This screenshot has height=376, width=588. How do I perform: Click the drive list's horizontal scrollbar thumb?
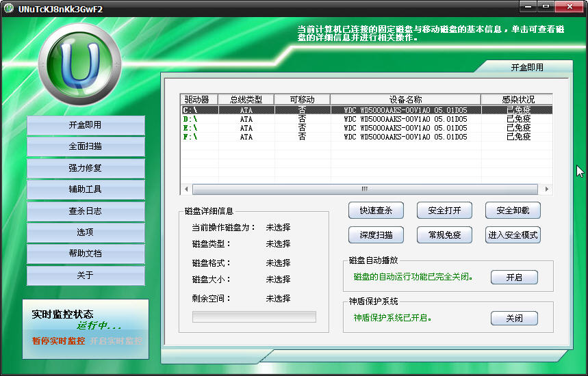pyautogui.click(x=364, y=189)
